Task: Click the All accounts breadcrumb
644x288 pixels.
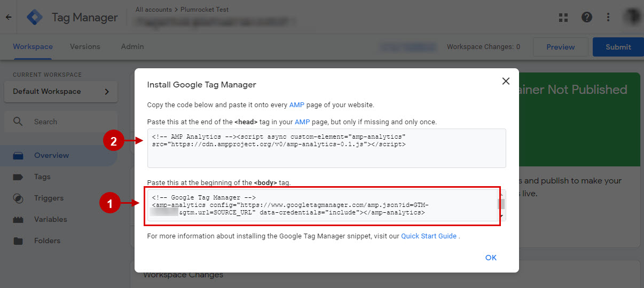Action: 153,10
